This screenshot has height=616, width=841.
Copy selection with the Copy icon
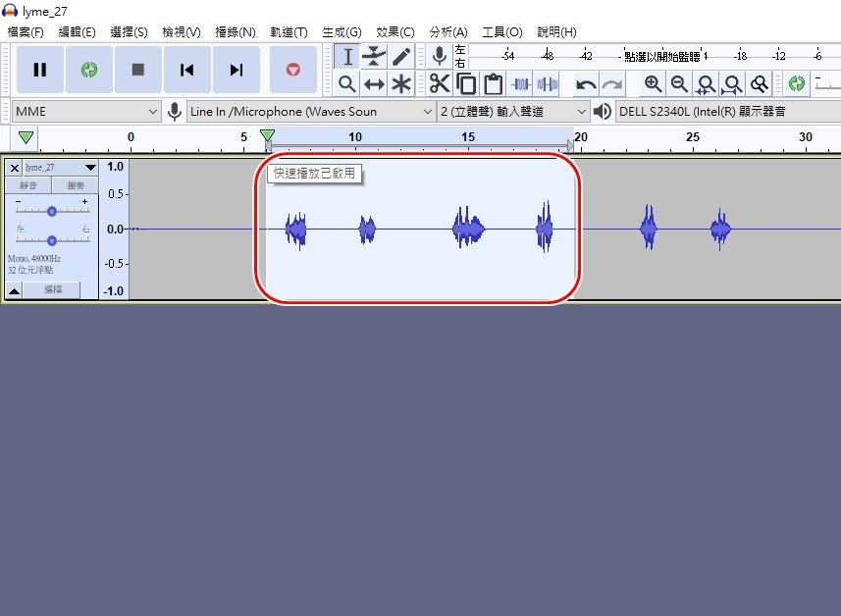click(466, 84)
